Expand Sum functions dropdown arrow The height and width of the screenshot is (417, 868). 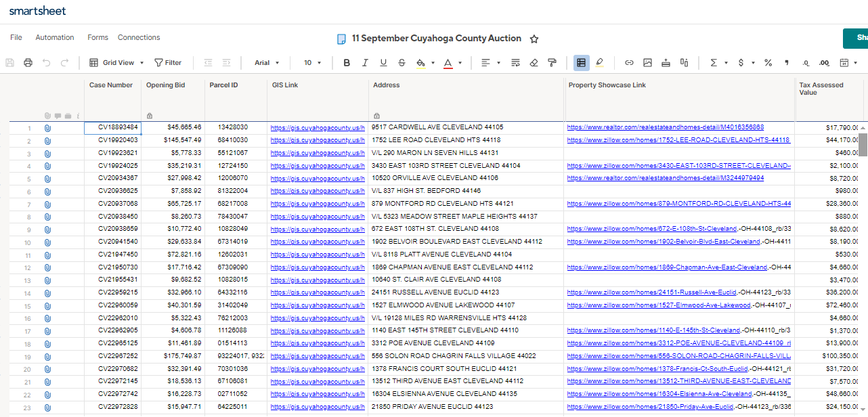point(726,63)
